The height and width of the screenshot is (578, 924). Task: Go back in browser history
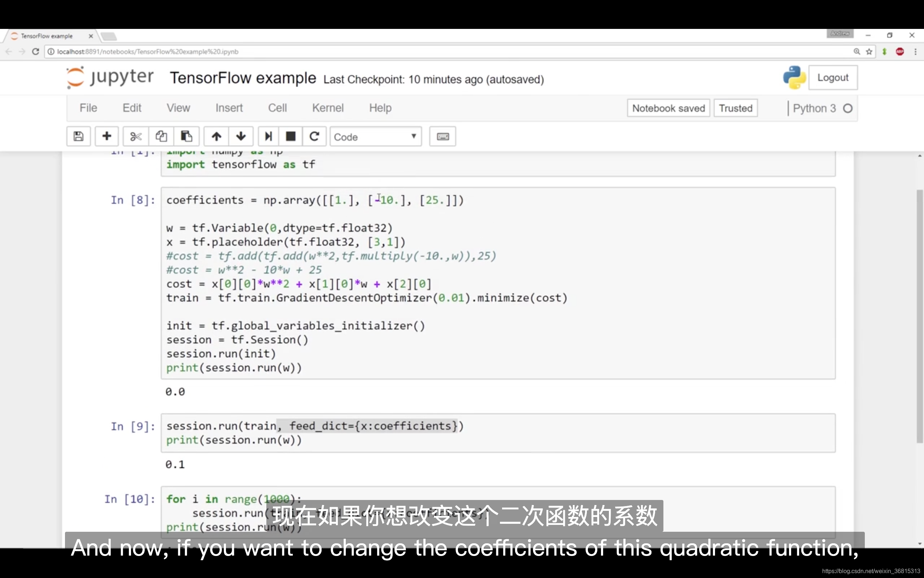point(8,52)
